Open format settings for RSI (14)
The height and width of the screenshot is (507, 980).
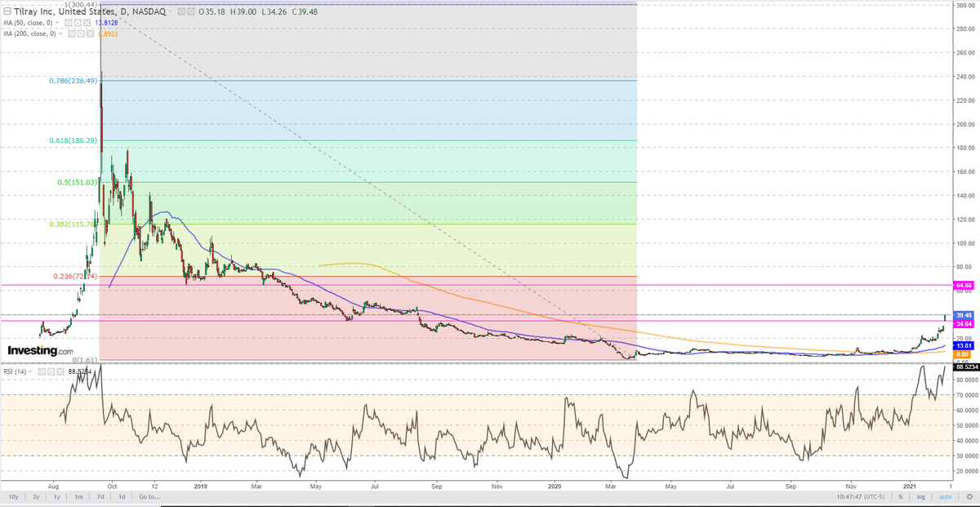click(x=51, y=371)
